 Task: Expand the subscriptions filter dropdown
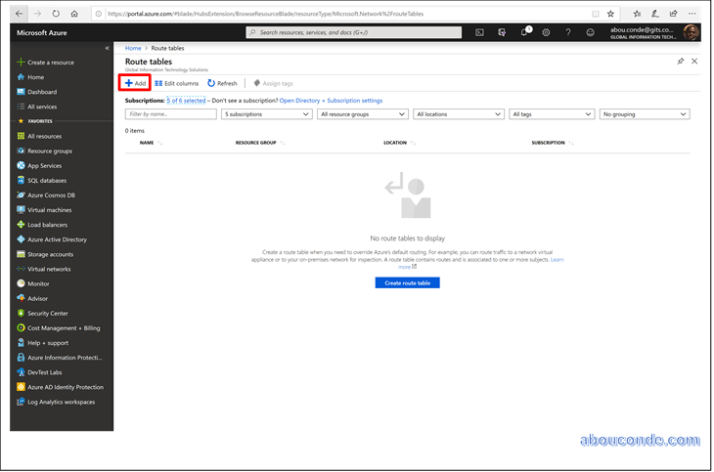[267, 114]
